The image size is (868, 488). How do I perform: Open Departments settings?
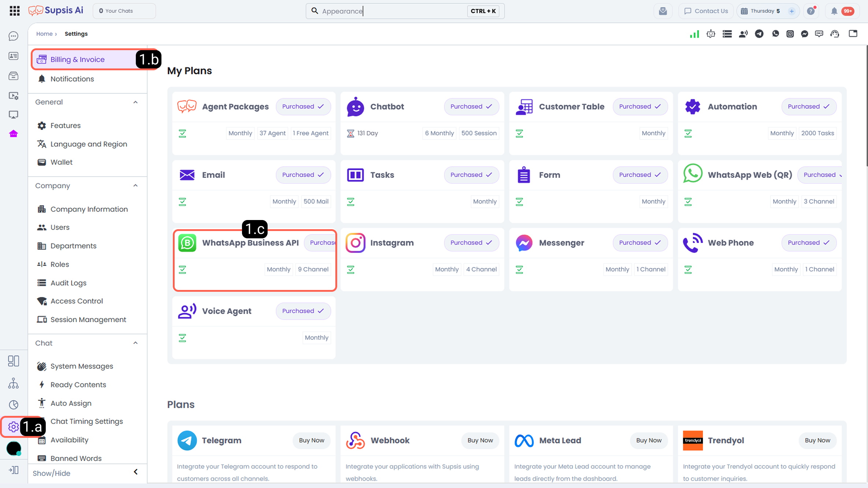[x=73, y=246]
